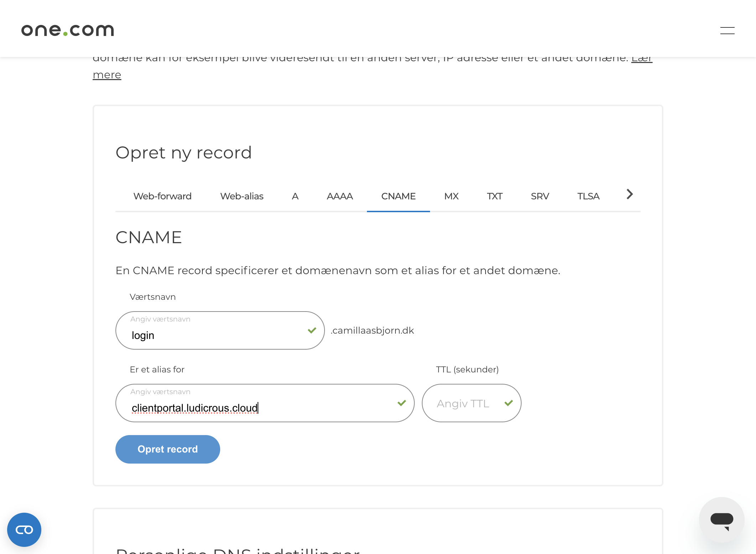
Task: Click the Opret ny record heading
Action: tap(183, 153)
